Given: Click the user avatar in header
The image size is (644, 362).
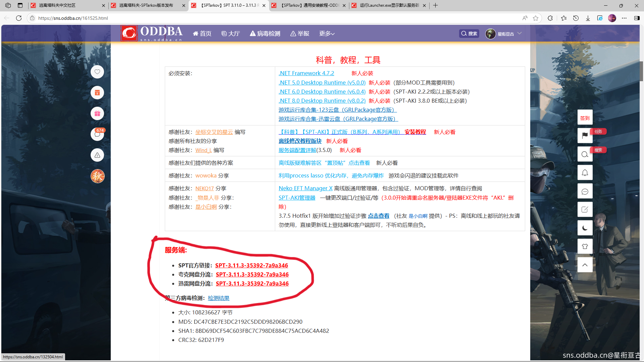Looking at the screenshot, I should (490, 34).
